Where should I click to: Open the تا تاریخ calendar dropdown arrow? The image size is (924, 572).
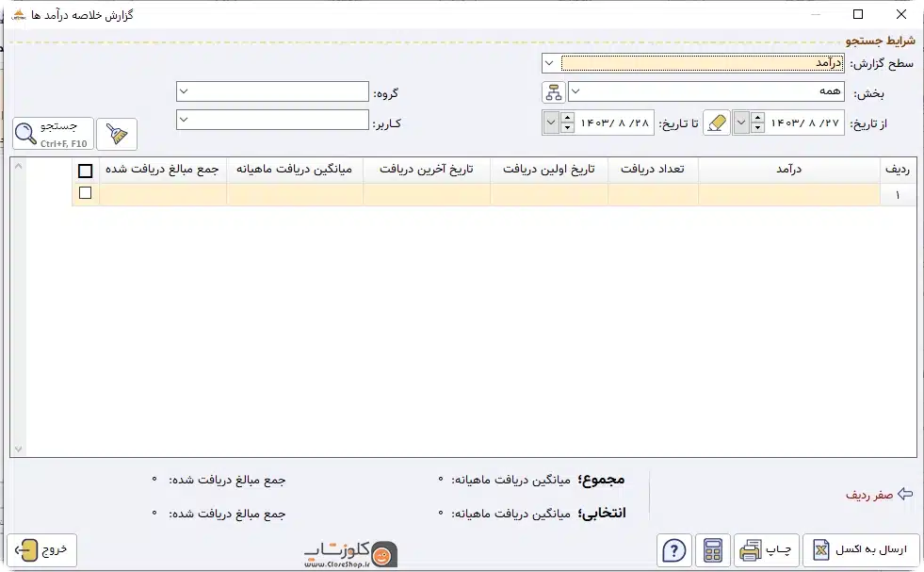tap(550, 123)
